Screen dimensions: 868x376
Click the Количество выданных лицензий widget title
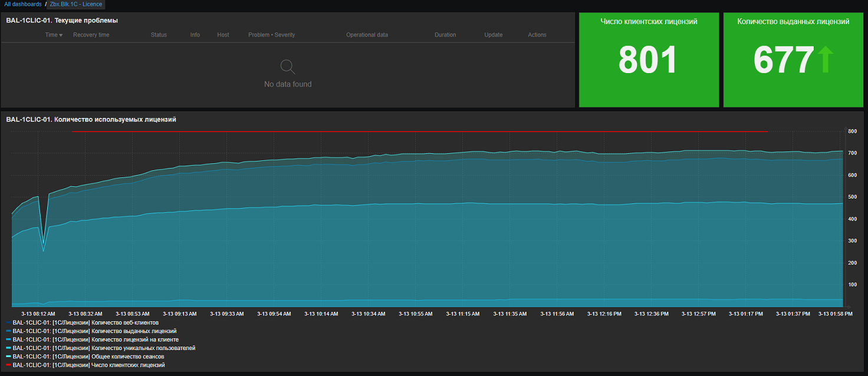pyautogui.click(x=793, y=22)
